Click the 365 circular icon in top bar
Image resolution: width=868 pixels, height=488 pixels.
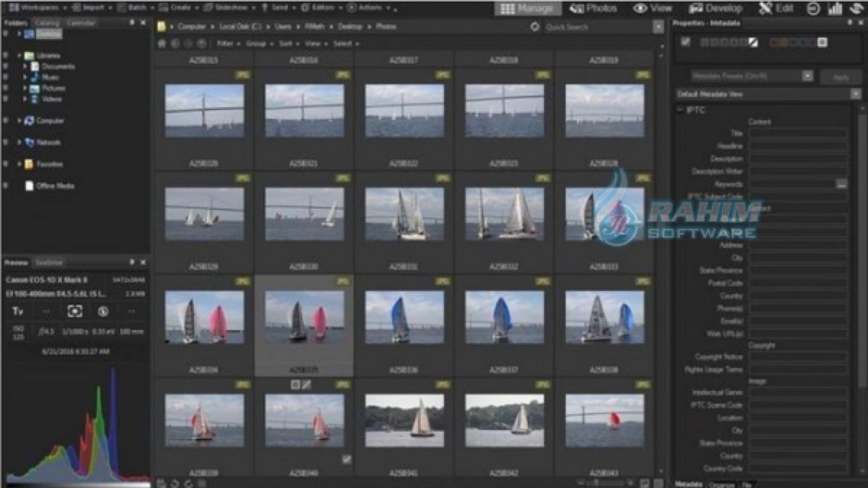pos(813,8)
